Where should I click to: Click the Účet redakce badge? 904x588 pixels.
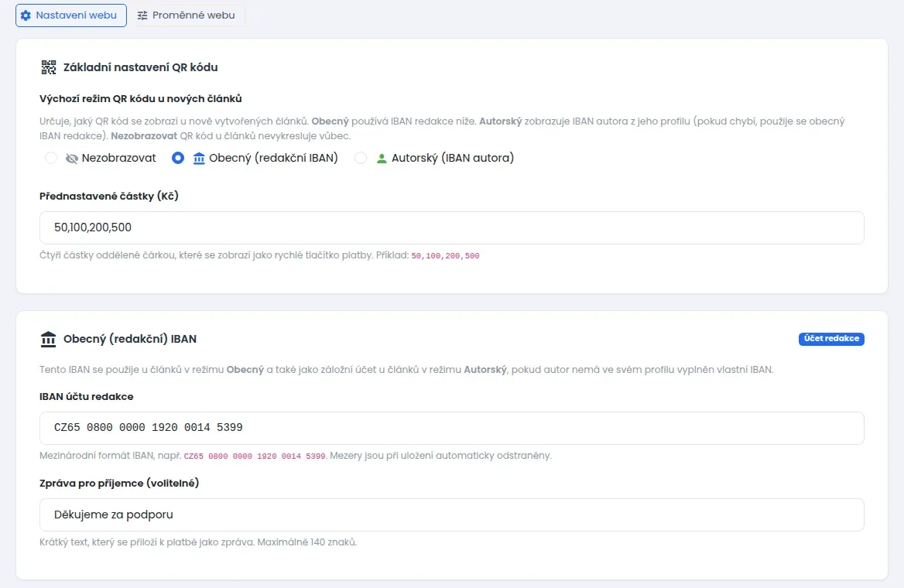coord(831,339)
